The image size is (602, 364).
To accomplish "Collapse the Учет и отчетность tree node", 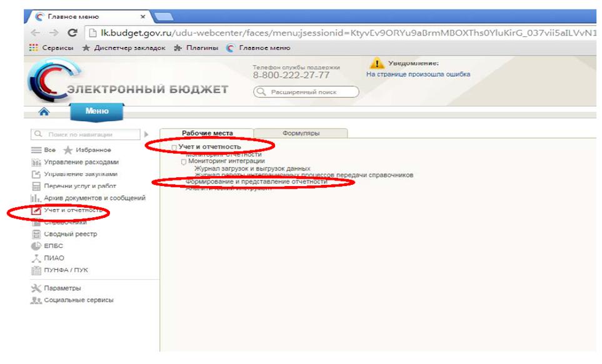I will [174, 147].
